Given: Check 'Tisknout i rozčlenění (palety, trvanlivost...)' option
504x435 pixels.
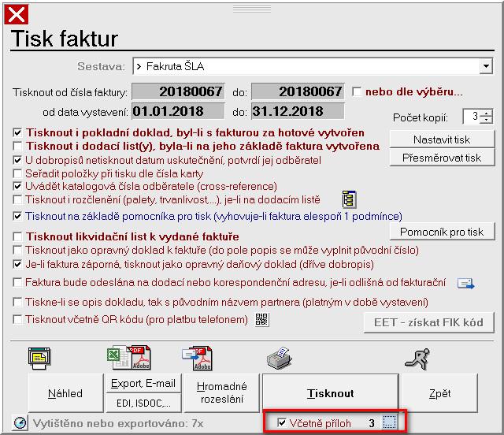Looking at the screenshot, I should point(17,199).
